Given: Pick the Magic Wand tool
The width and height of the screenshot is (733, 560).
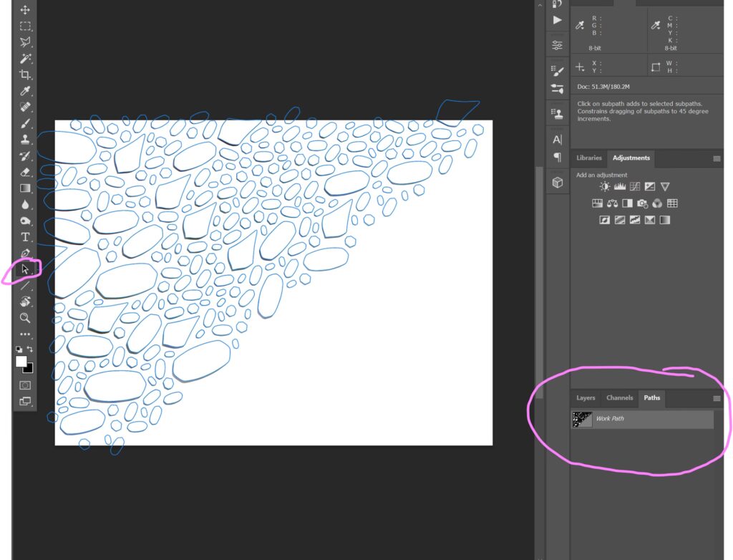Looking at the screenshot, I should 25,58.
